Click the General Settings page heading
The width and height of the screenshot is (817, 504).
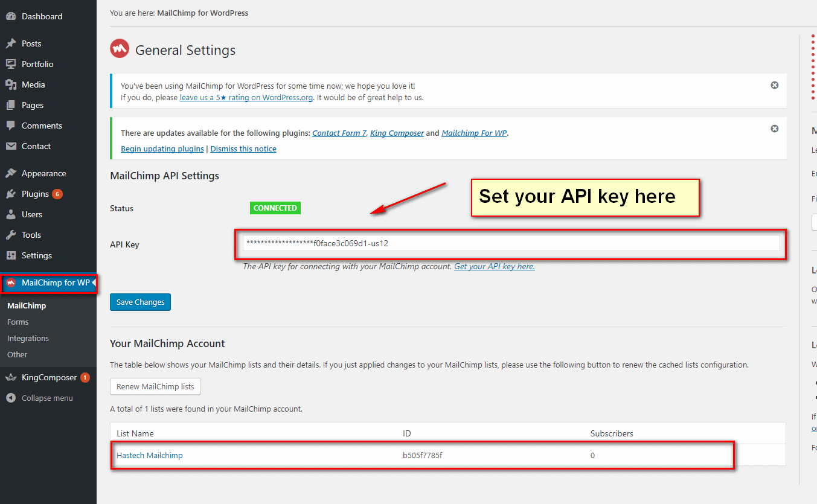[x=185, y=50]
